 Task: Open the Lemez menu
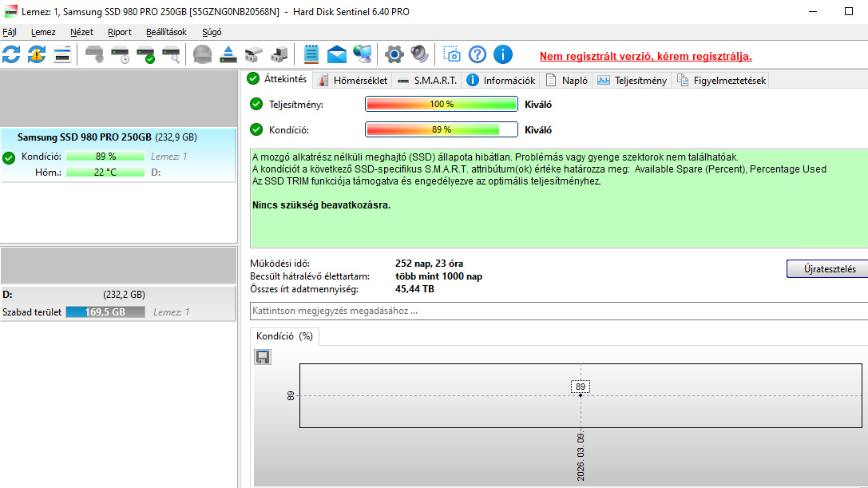click(x=43, y=32)
